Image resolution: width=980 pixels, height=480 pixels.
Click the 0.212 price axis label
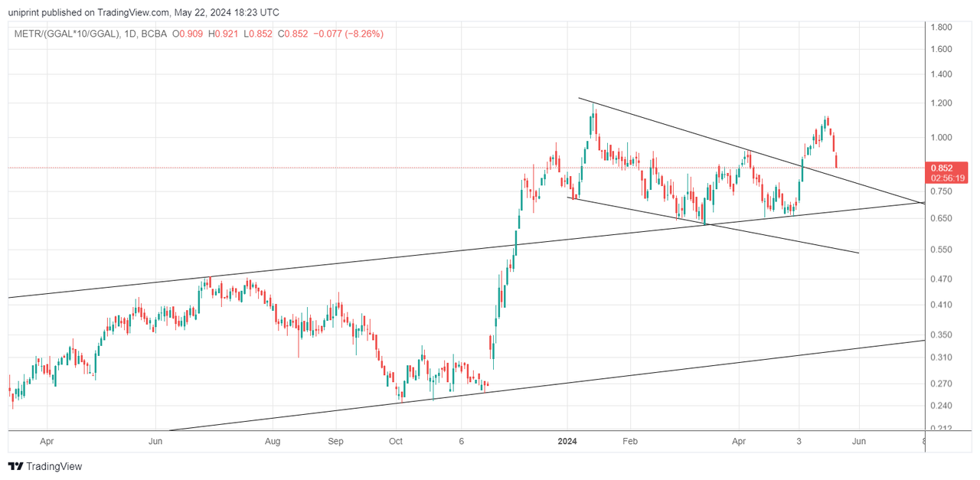[x=942, y=428]
